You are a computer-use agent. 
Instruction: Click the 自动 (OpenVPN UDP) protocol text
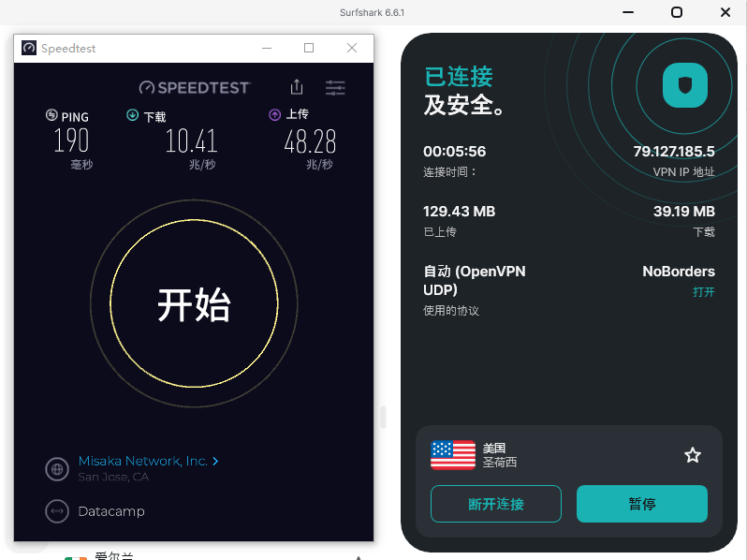(475, 280)
